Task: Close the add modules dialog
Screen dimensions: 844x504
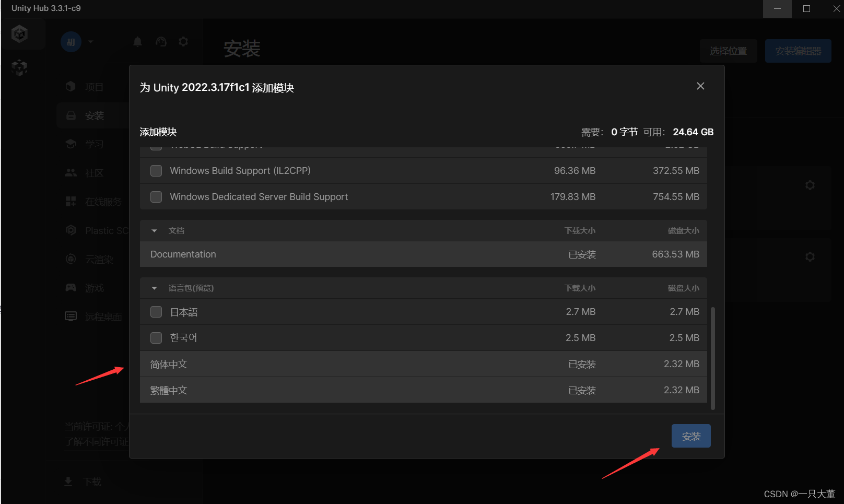Action: point(700,86)
